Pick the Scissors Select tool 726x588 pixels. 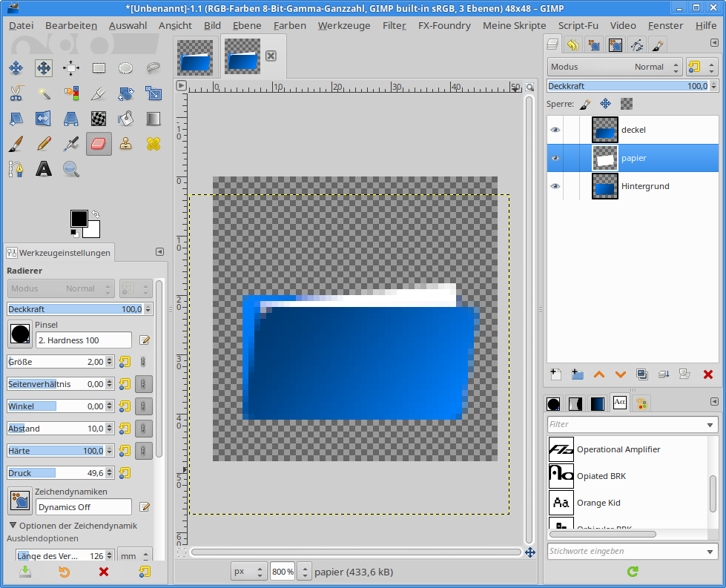16,93
